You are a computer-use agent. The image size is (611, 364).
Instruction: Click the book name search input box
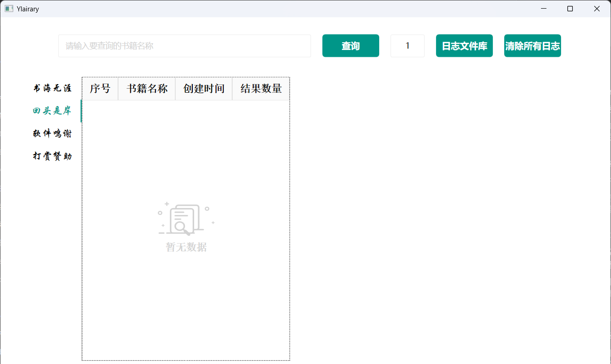184,45
